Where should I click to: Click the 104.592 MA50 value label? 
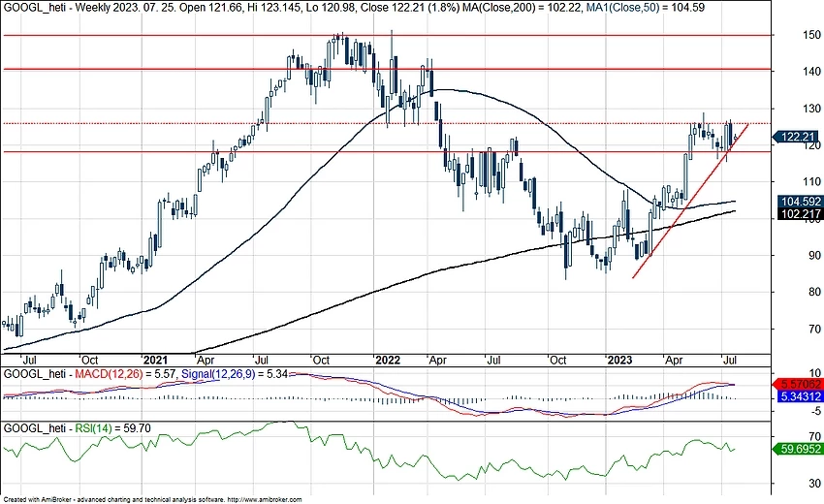pyautogui.click(x=800, y=202)
